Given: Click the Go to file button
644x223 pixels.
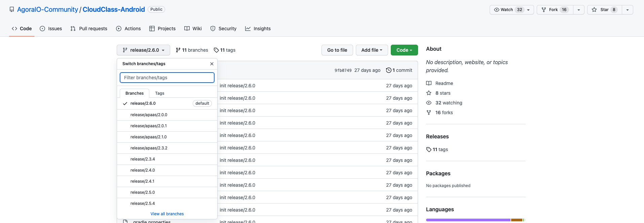Looking at the screenshot, I should (x=337, y=50).
